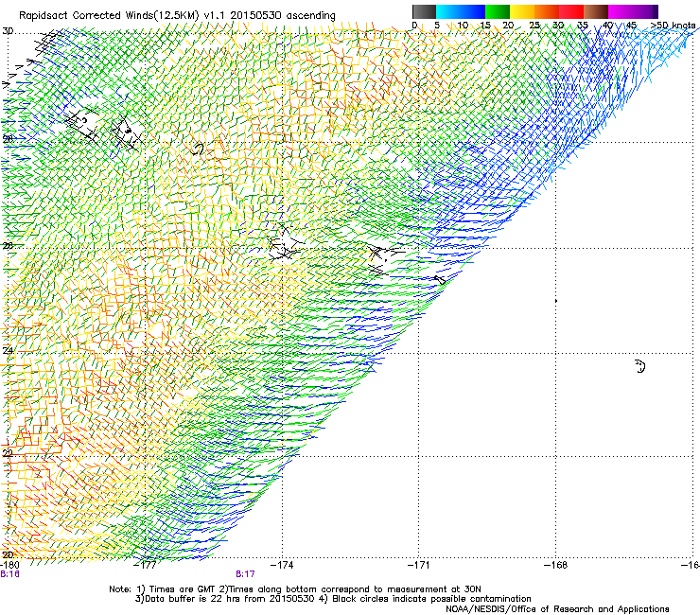Click the 'Data buffer is 22 hrs' note line

333,599
